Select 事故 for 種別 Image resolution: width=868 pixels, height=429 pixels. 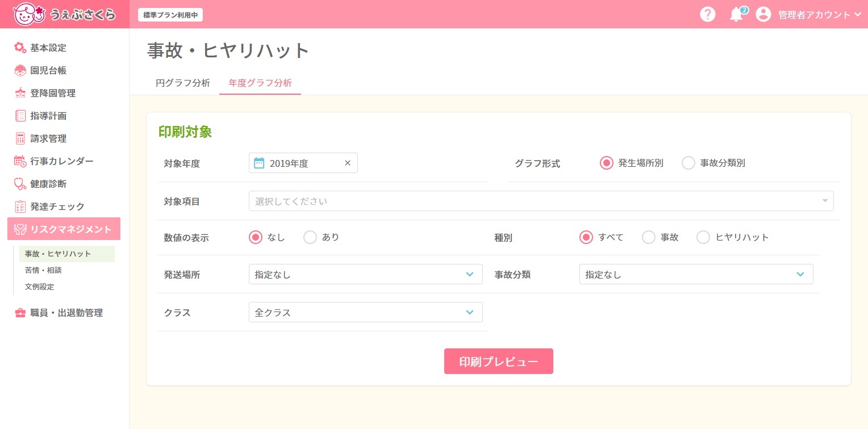(649, 237)
